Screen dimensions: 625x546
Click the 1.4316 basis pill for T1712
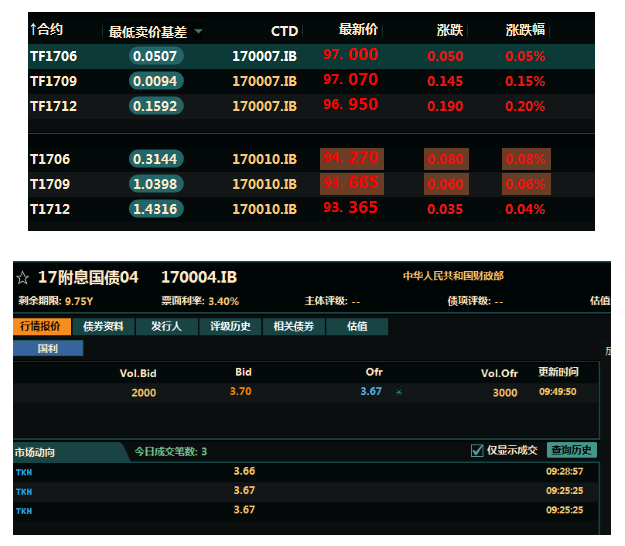click(156, 209)
